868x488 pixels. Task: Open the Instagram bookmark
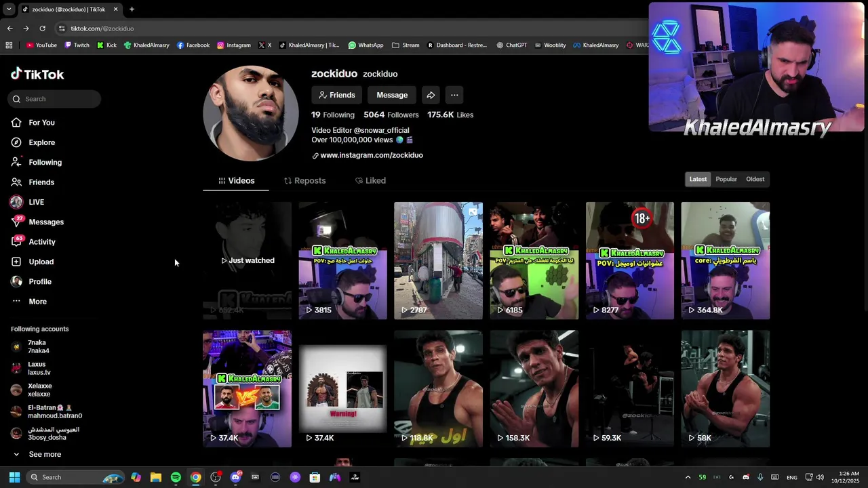[234, 45]
